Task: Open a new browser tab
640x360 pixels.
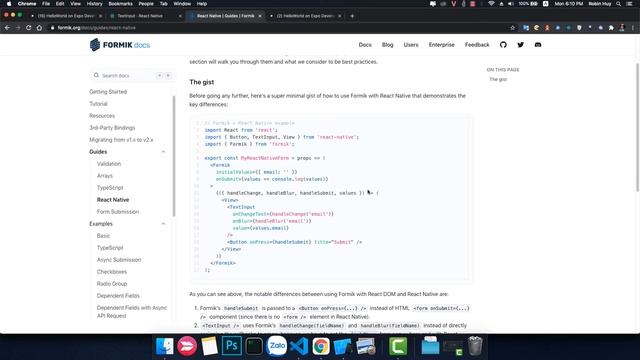Action: (x=352, y=16)
